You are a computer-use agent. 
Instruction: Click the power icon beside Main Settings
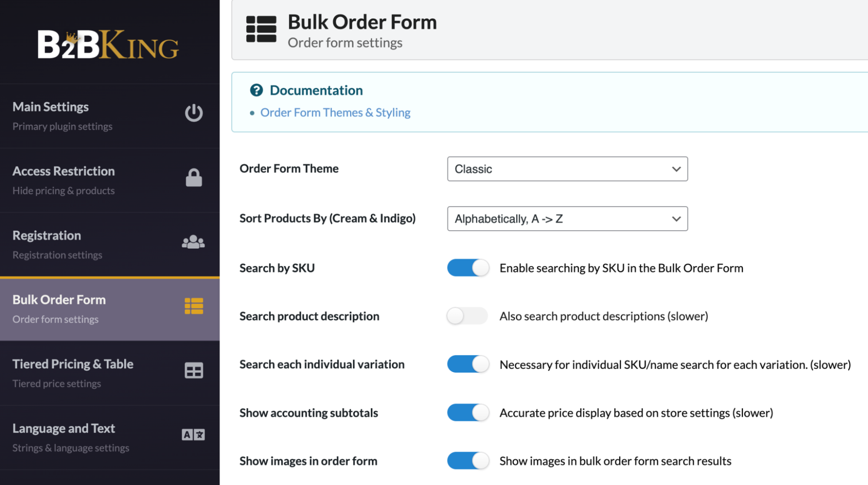[x=194, y=113]
